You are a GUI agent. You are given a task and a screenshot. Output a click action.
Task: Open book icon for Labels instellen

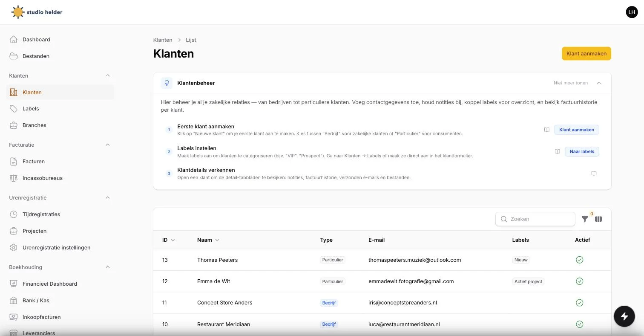click(x=558, y=151)
